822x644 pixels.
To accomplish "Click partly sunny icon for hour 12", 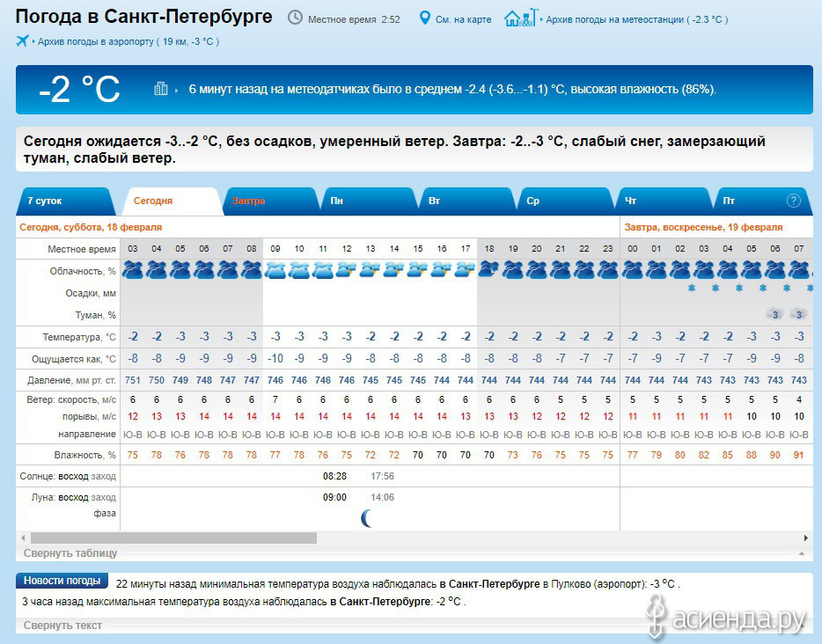I will 347,270.
